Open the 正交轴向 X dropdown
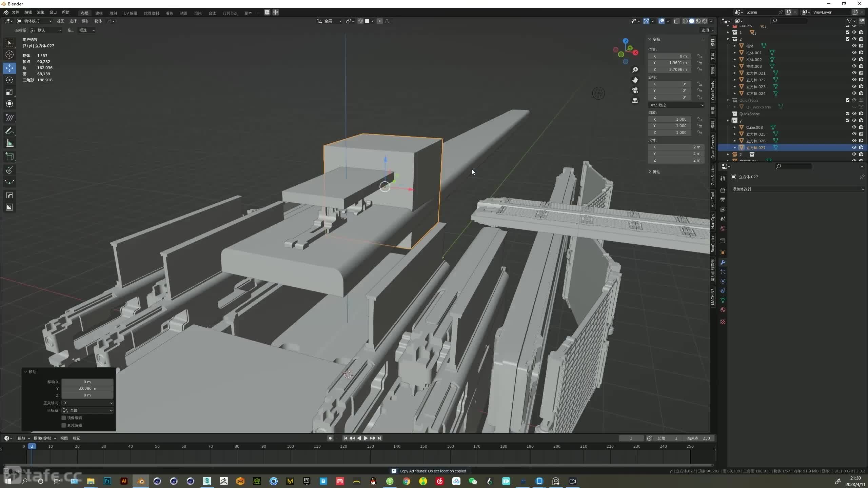This screenshot has height=488, width=868. [x=87, y=403]
